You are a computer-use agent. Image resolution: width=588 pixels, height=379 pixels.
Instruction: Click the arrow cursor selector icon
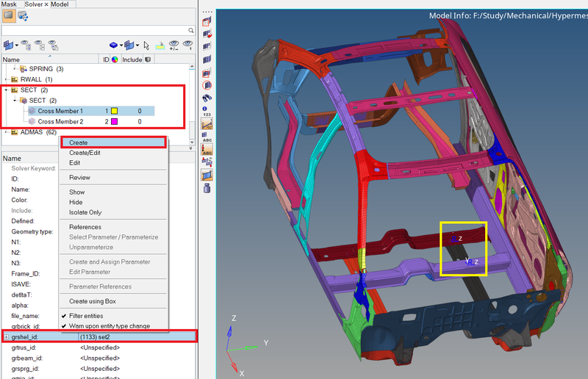pos(146,46)
